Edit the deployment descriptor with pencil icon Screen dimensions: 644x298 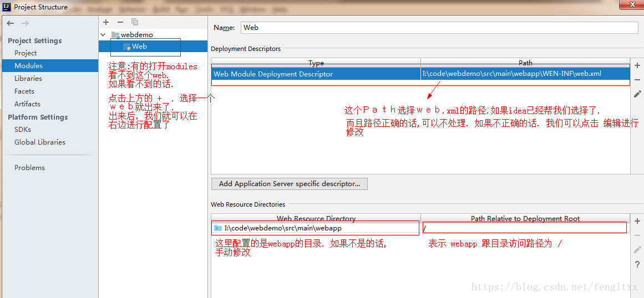coord(637,94)
